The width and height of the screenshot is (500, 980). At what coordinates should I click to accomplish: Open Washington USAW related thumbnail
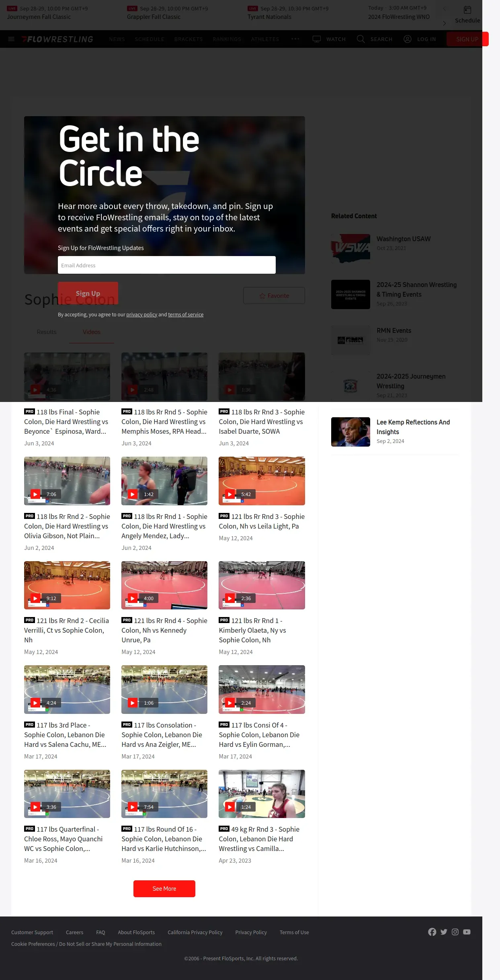350,248
